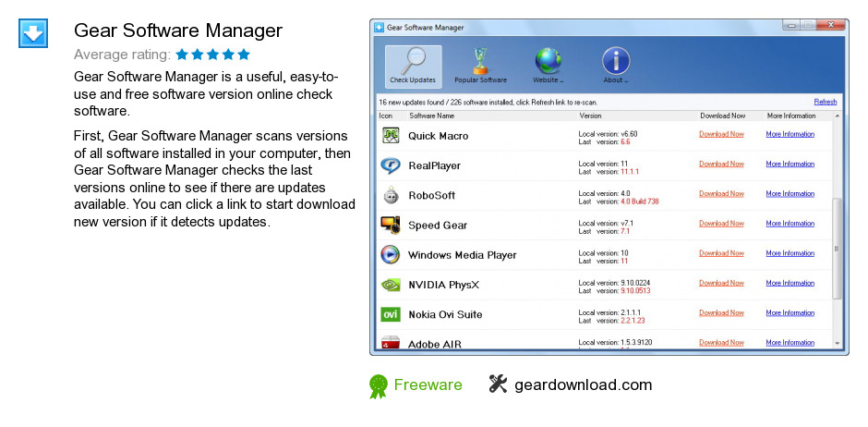Open Website globe icon
This screenshot has width=868, height=427.
(548, 67)
